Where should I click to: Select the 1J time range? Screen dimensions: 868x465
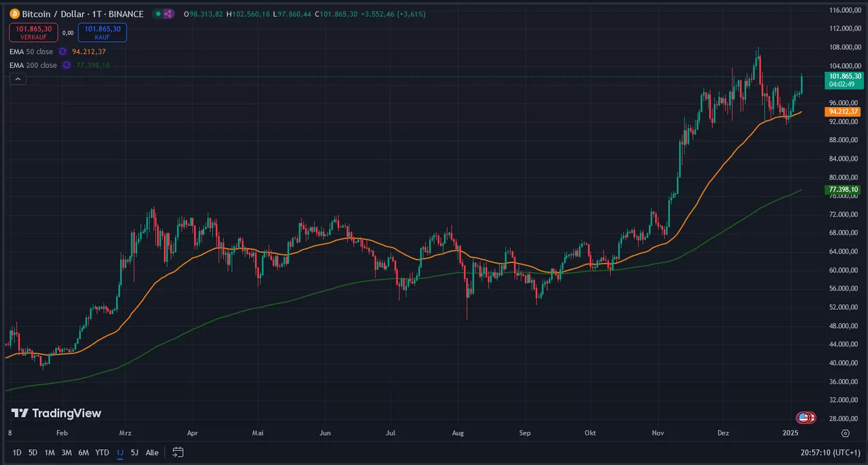pos(120,452)
